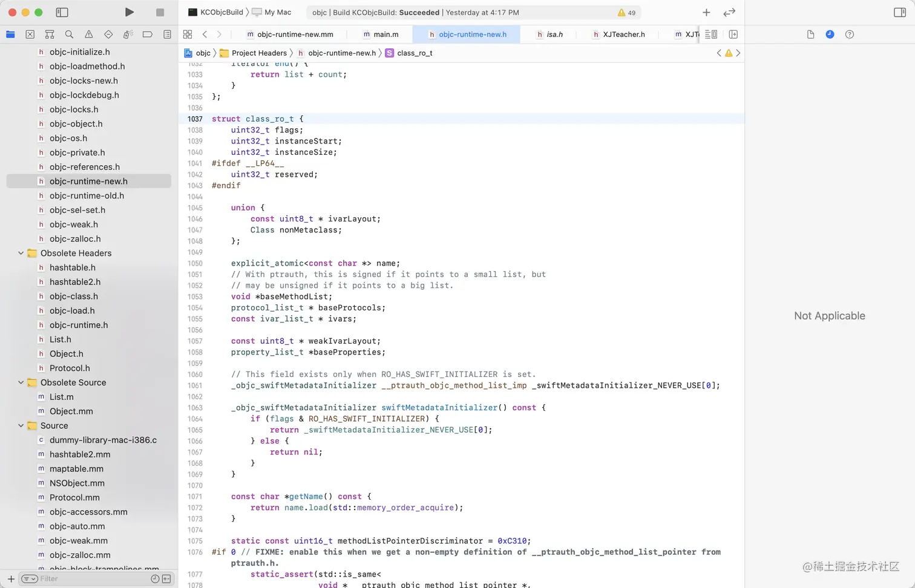The width and height of the screenshot is (915, 588).
Task: Collapse the Obsolete Source group
Action: pyautogui.click(x=21, y=382)
